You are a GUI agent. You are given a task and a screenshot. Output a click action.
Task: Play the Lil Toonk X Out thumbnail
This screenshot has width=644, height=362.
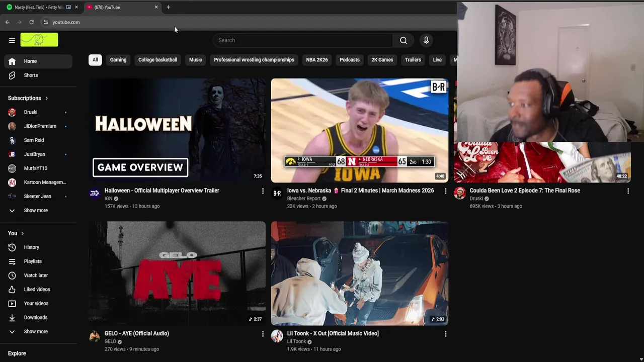[360, 274]
